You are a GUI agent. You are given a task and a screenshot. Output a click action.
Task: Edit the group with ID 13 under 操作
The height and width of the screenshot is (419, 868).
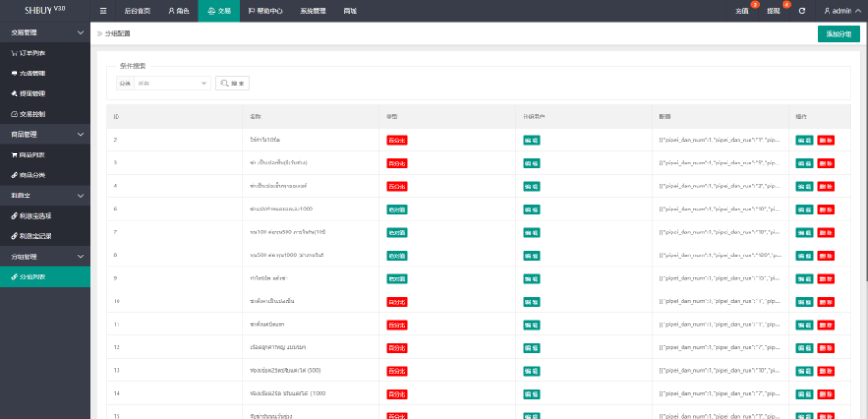(x=805, y=371)
